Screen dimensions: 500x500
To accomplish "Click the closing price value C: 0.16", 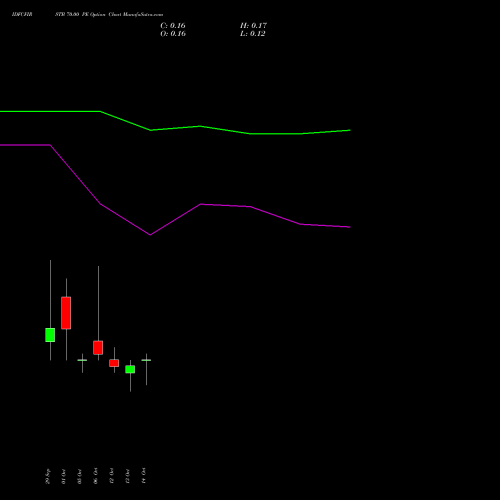I will point(173,26).
